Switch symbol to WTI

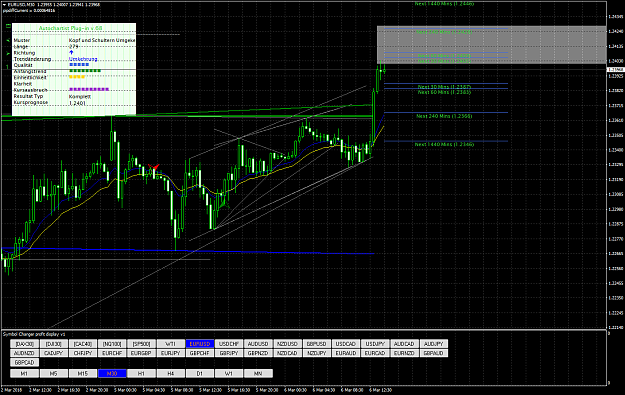coord(171,344)
